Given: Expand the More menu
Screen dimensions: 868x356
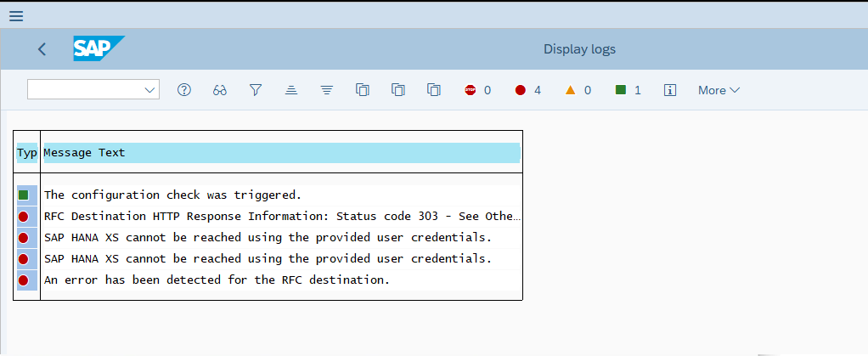Looking at the screenshot, I should pos(719,90).
